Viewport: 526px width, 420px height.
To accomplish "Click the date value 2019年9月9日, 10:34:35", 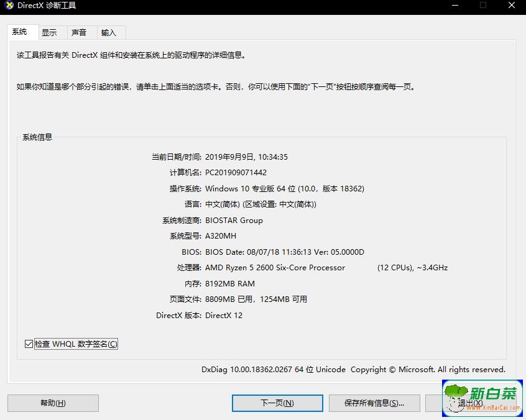I will click(x=247, y=157).
